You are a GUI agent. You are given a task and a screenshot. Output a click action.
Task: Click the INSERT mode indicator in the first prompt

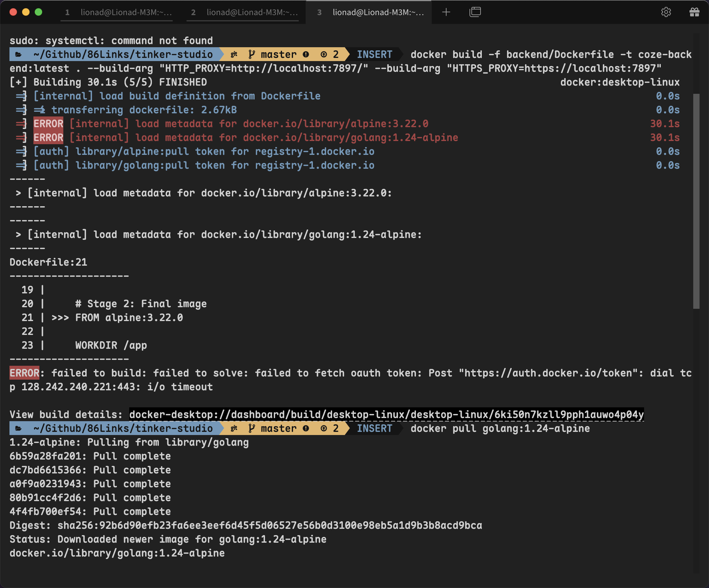(x=374, y=54)
